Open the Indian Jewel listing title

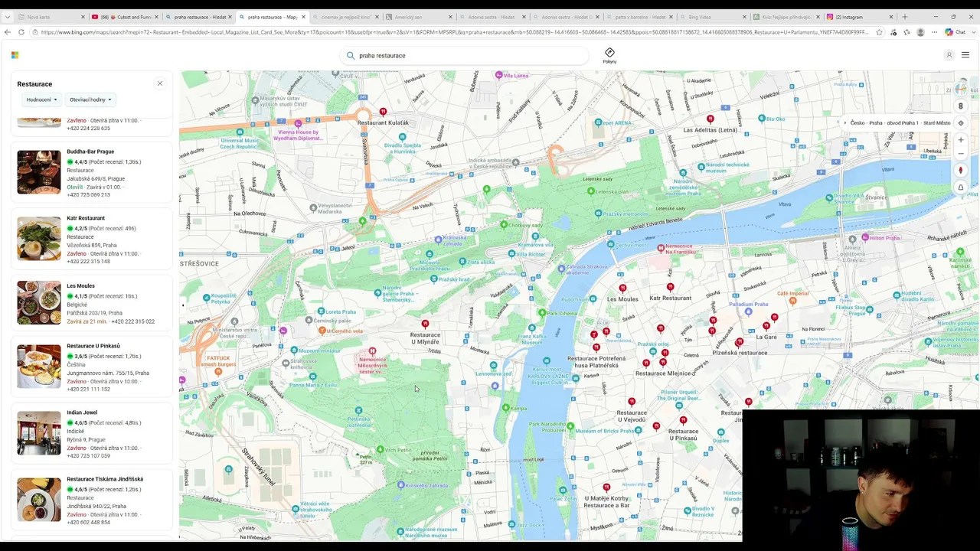[82, 412]
